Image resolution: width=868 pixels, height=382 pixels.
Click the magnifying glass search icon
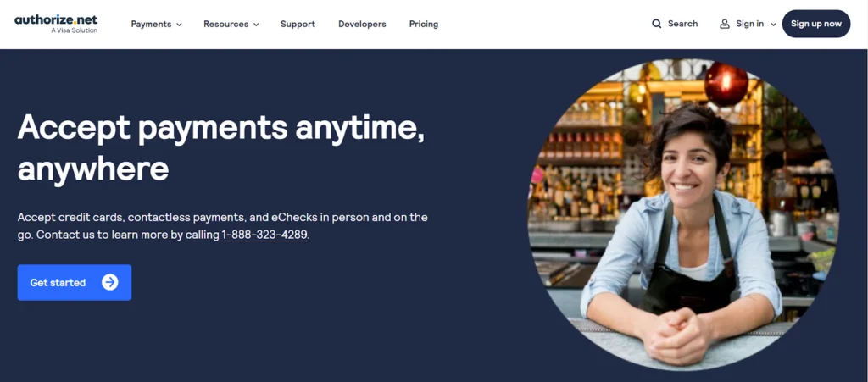pos(657,24)
